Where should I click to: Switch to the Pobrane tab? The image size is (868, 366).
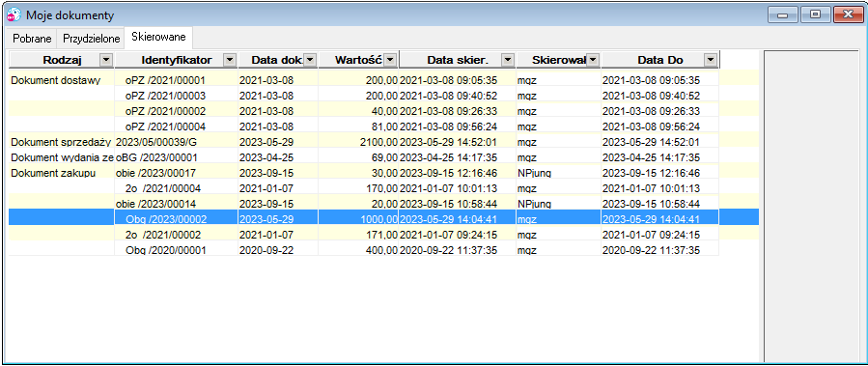32,39
